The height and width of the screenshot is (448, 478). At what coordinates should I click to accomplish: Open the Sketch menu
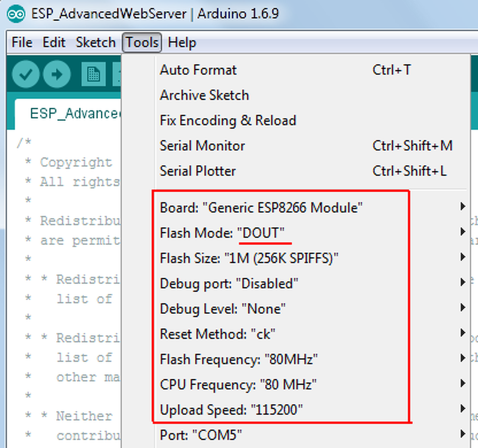[x=96, y=43]
